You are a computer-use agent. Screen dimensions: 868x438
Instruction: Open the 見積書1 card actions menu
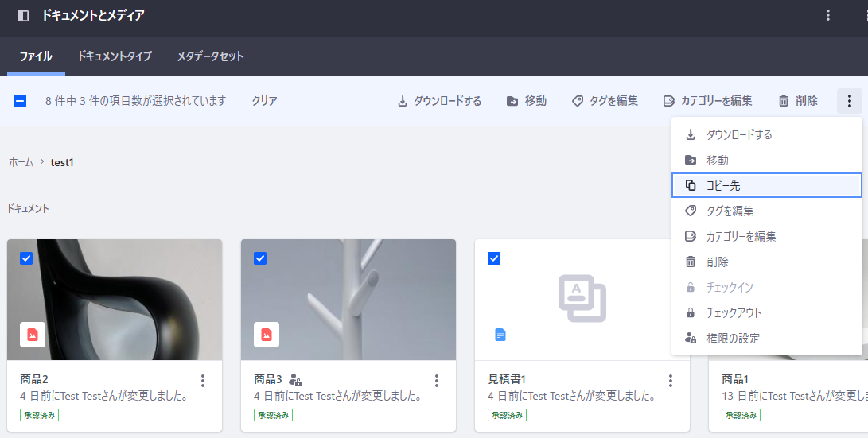click(x=671, y=381)
